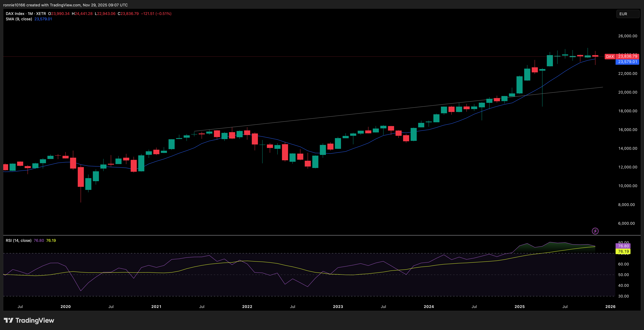Click the SMA (9, close) indicator legend
The height and width of the screenshot is (330, 644).
coord(19,19)
